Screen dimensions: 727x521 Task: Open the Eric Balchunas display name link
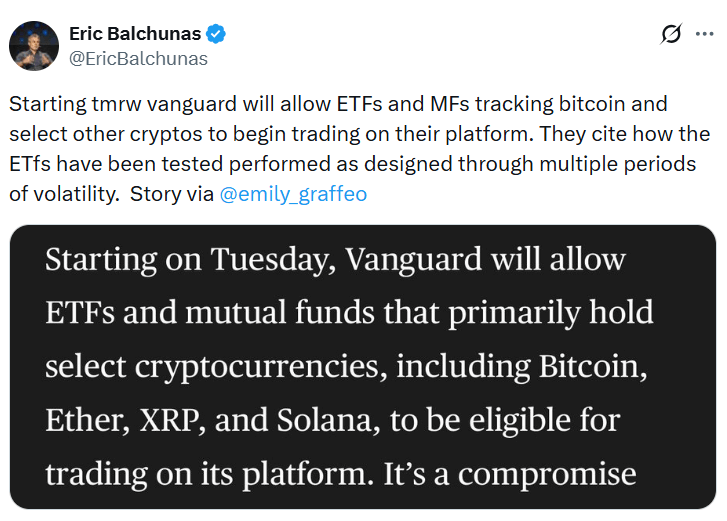(x=134, y=34)
